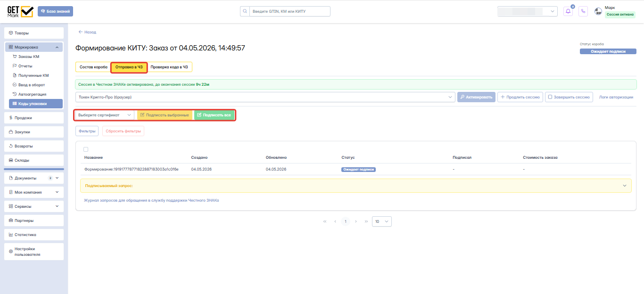
Task: Click the first page double-arrow icon
Action: [325, 221]
